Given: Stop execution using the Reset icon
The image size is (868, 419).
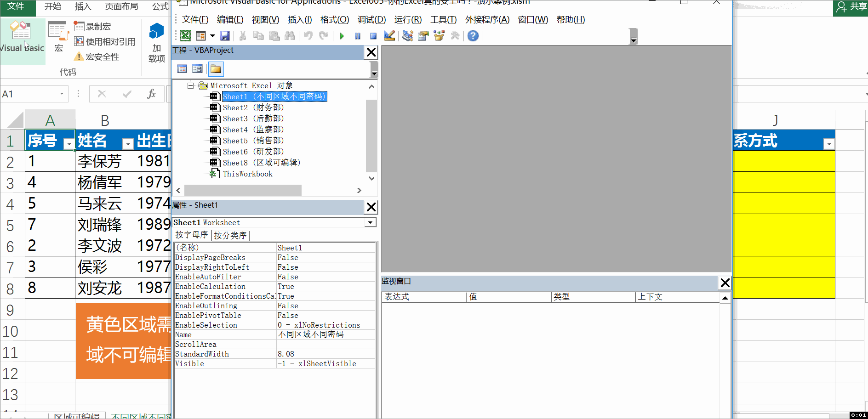Looking at the screenshot, I should tap(373, 36).
